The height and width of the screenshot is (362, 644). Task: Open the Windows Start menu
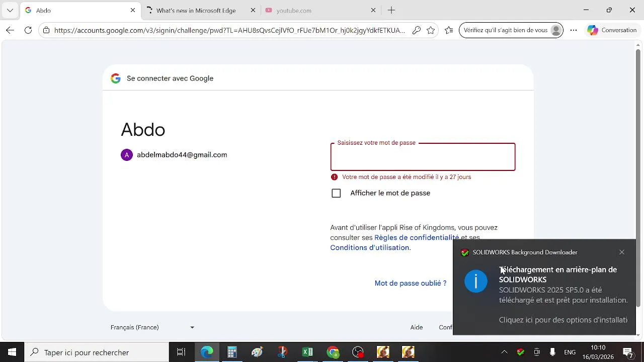[x=12, y=352]
